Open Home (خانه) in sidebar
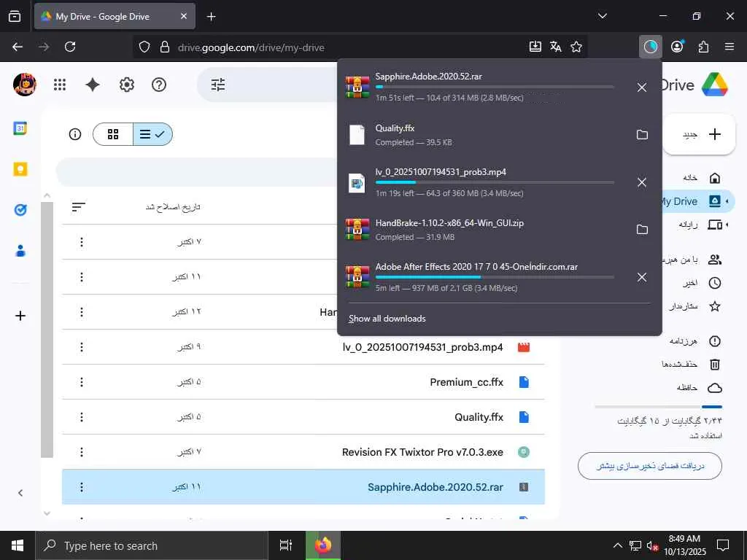This screenshot has height=560, width=747. pyautogui.click(x=701, y=178)
